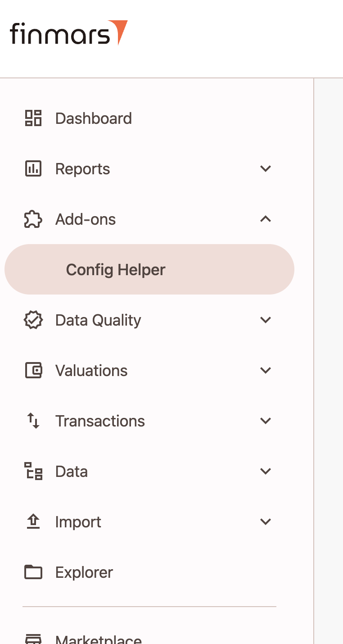The height and width of the screenshot is (644, 343).
Task: Click the Finmars logo
Action: tap(69, 33)
